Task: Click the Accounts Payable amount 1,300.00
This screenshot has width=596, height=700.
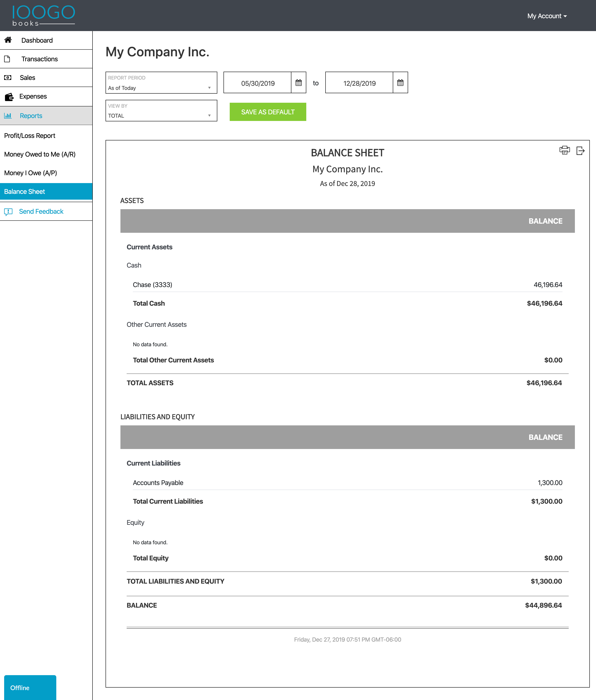Action: [x=550, y=483]
